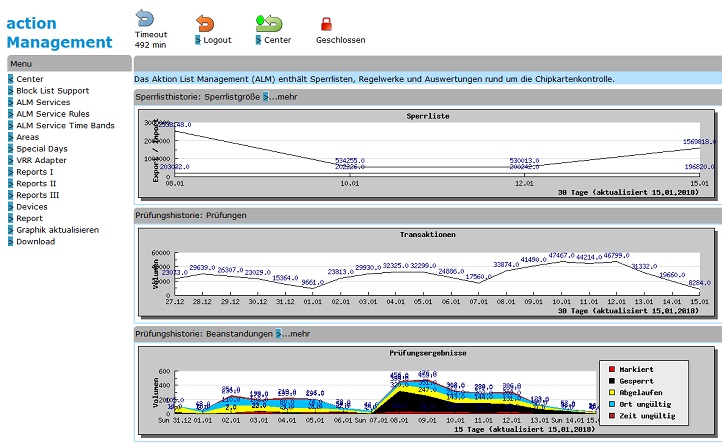
Task: Open Special Days in sidebar
Action: (41, 148)
